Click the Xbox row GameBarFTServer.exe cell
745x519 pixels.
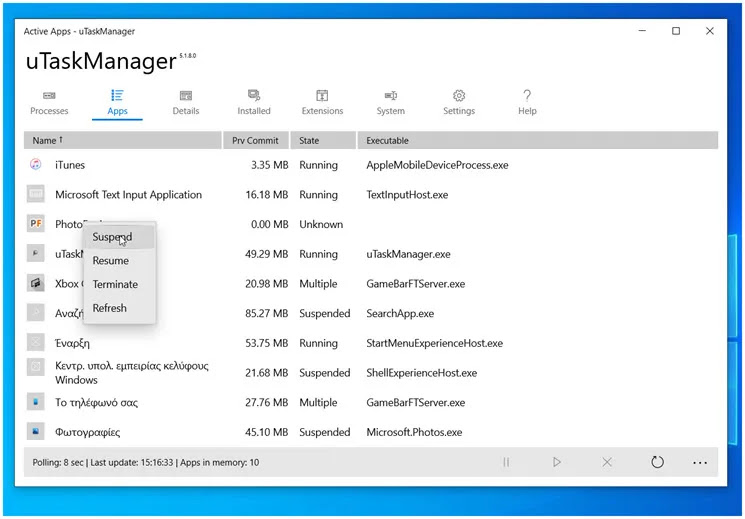pyautogui.click(x=415, y=284)
